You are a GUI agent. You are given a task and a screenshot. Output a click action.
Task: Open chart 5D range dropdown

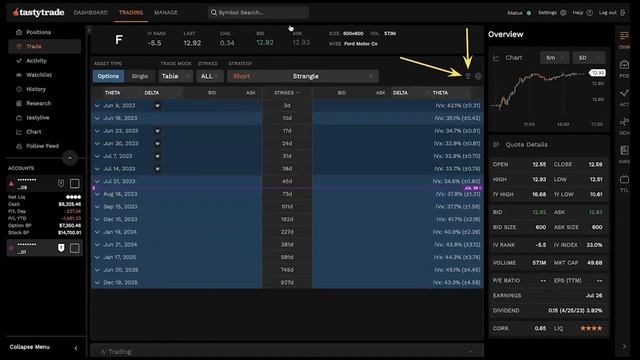click(x=589, y=58)
